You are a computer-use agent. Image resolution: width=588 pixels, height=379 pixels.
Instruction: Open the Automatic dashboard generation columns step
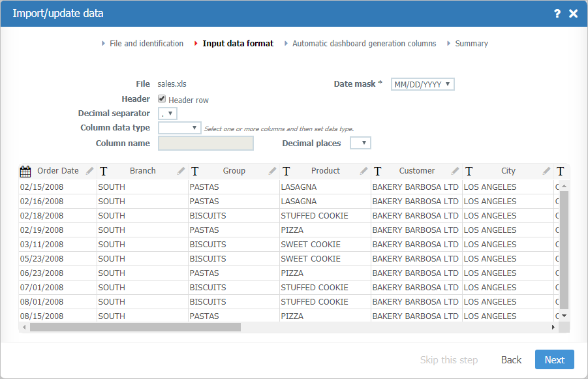[364, 43]
